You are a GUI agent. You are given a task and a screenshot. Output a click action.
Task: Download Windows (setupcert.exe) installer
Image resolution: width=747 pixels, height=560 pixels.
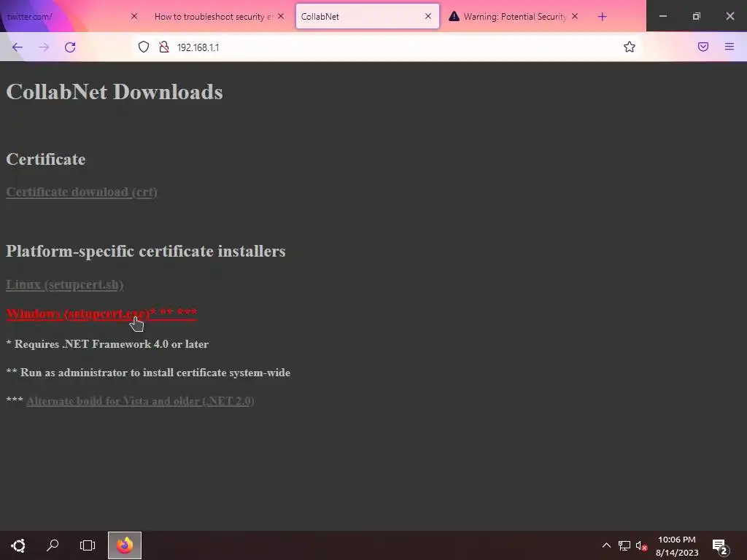(x=101, y=314)
